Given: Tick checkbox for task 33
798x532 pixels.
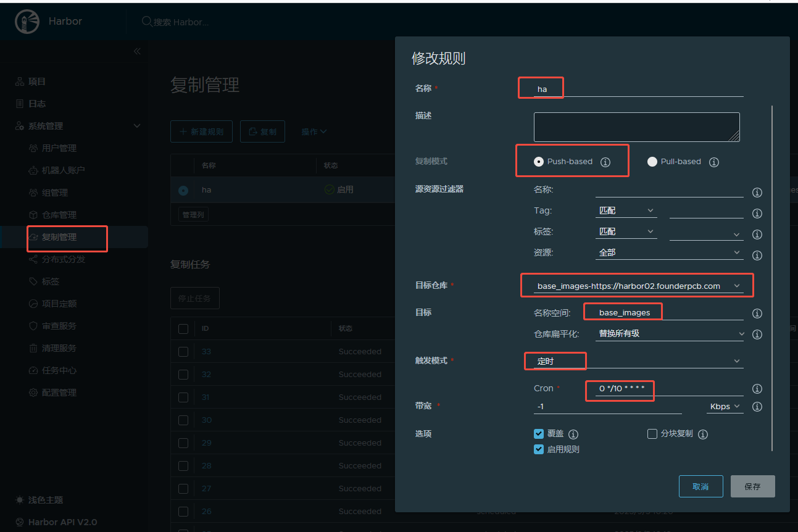Looking at the screenshot, I should tap(183, 351).
